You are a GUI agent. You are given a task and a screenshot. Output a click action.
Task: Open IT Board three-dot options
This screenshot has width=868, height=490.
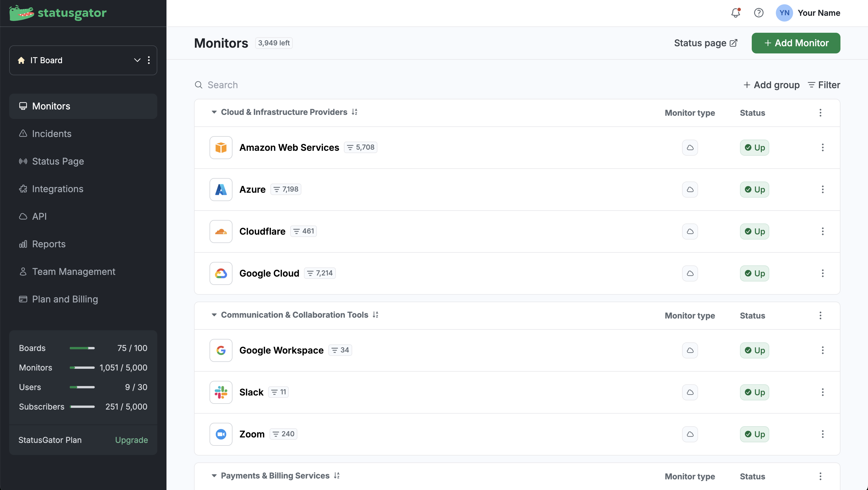tap(149, 60)
